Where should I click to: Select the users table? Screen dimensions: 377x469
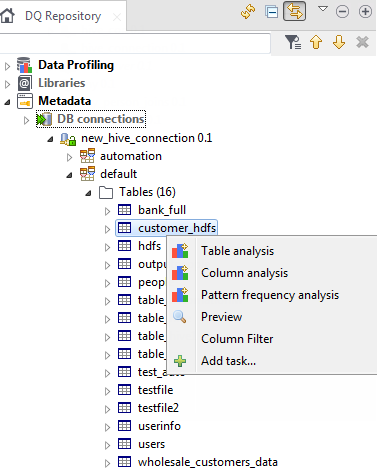(x=151, y=444)
